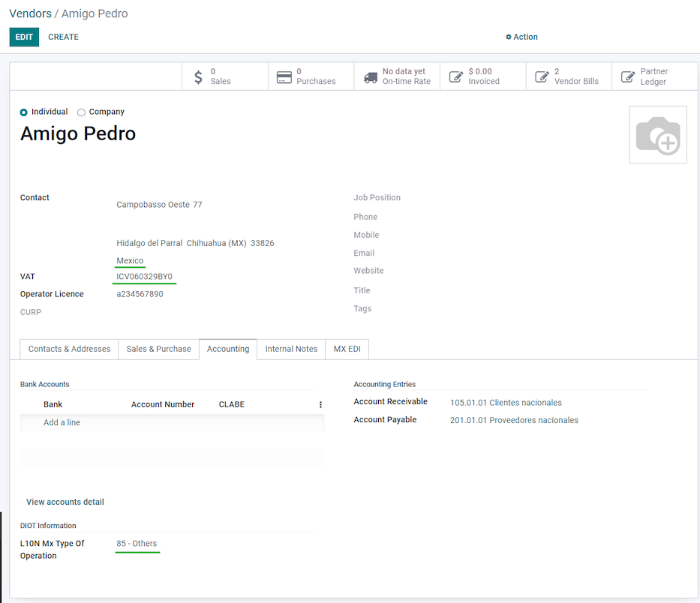Open Vendor Bills stat icon
The image size is (700, 603).
(x=542, y=76)
